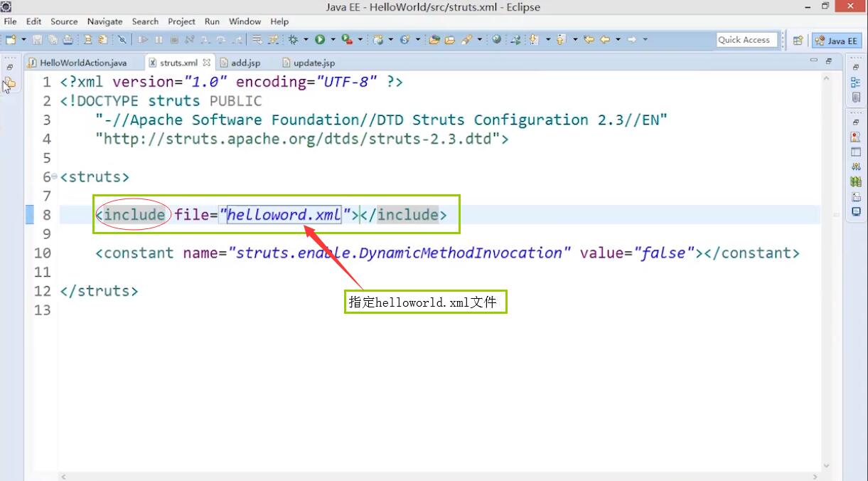Click the Quick Access search field
This screenshot has height=481, width=868.
tap(747, 40)
